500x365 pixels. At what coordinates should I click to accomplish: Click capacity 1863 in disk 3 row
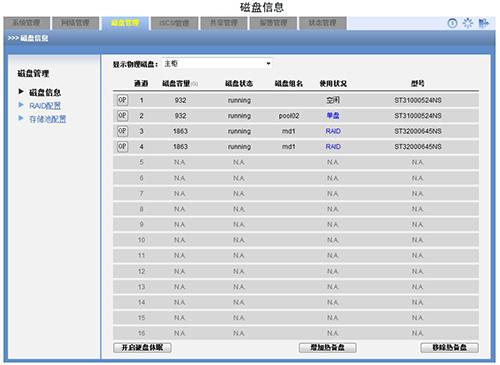180,131
